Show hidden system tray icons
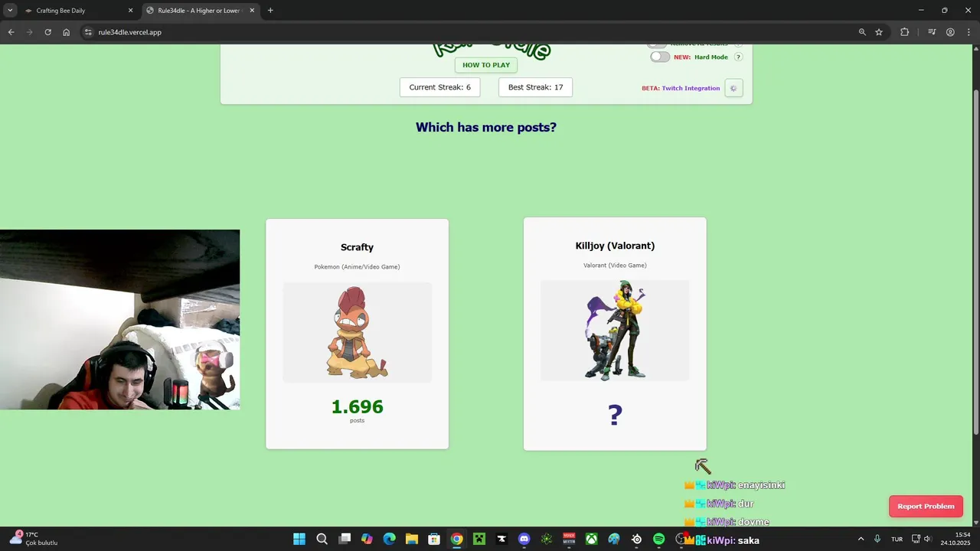The image size is (980, 551). point(861,539)
